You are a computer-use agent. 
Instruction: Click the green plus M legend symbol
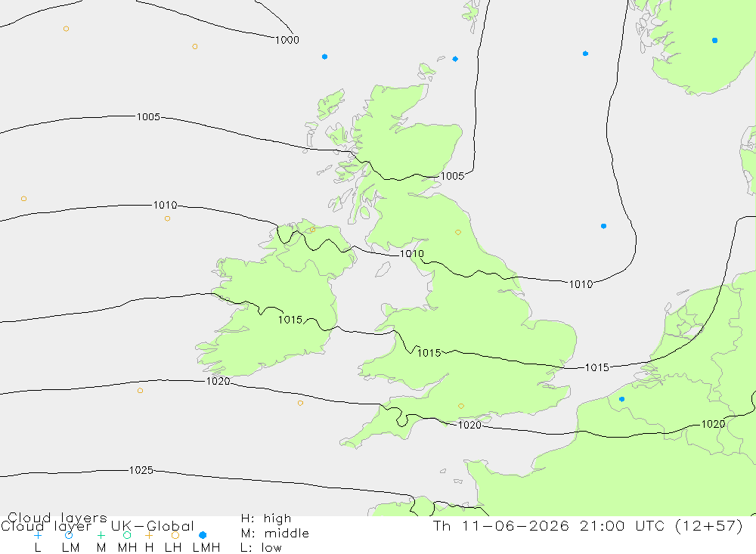(101, 535)
